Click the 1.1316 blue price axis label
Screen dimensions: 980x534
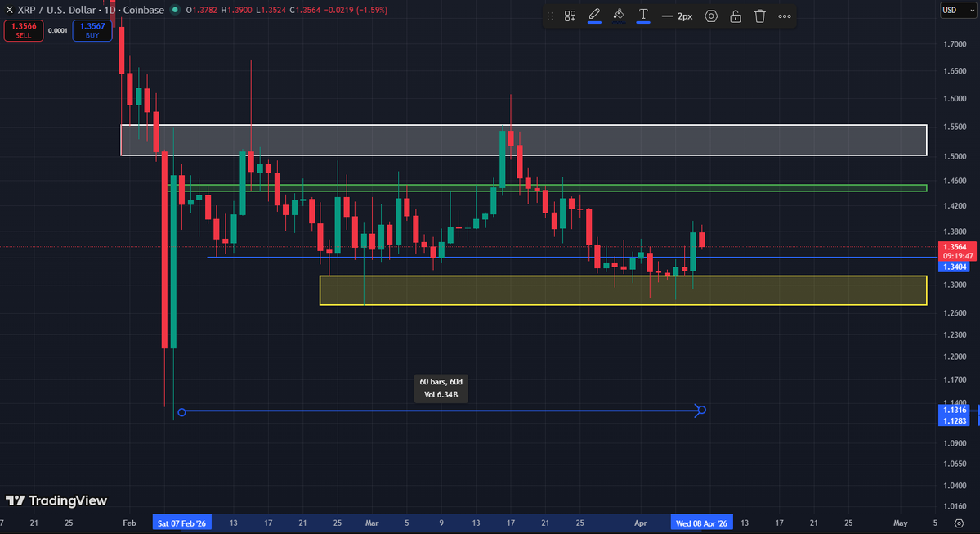click(x=955, y=411)
